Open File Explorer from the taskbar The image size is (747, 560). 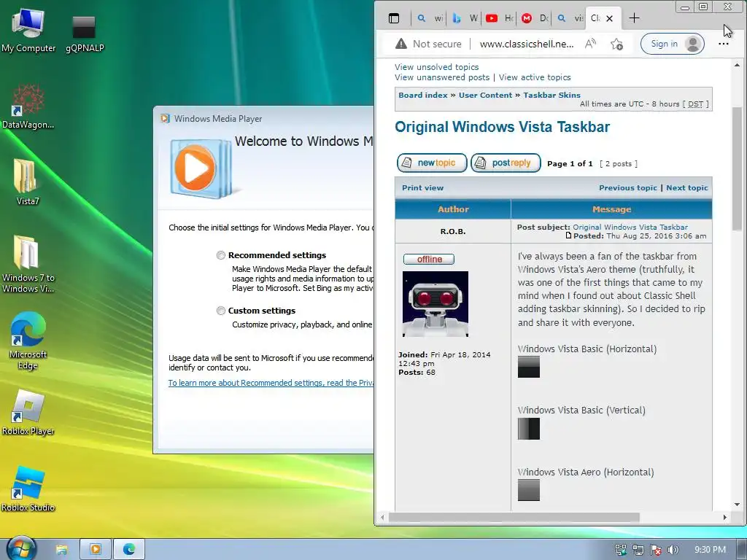62,550
